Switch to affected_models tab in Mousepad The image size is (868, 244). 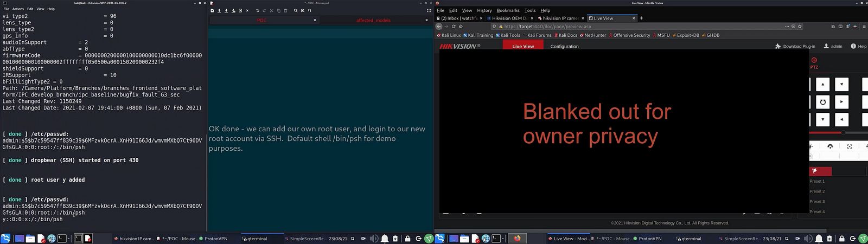(x=373, y=20)
